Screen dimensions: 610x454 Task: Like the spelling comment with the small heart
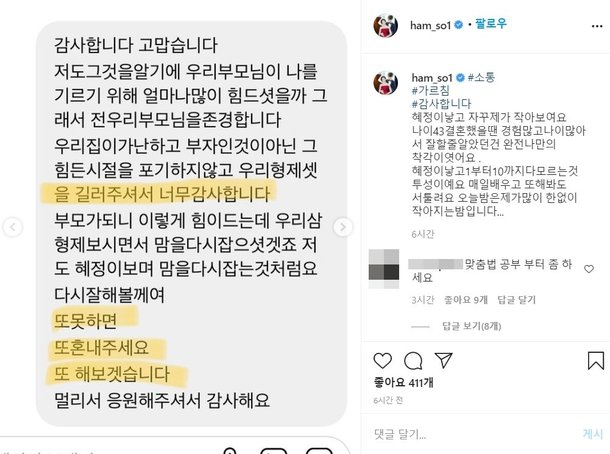click(589, 269)
